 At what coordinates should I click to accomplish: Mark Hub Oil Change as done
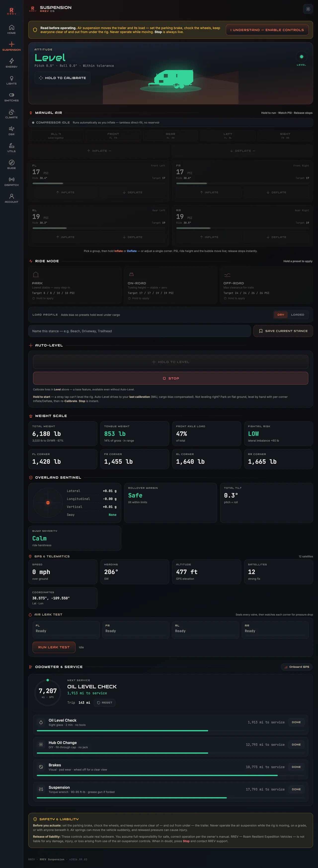[296, 745]
